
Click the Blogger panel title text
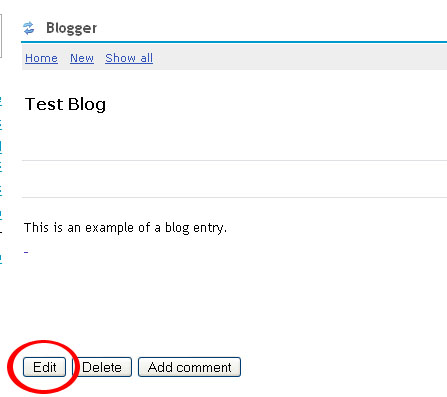tap(71, 29)
